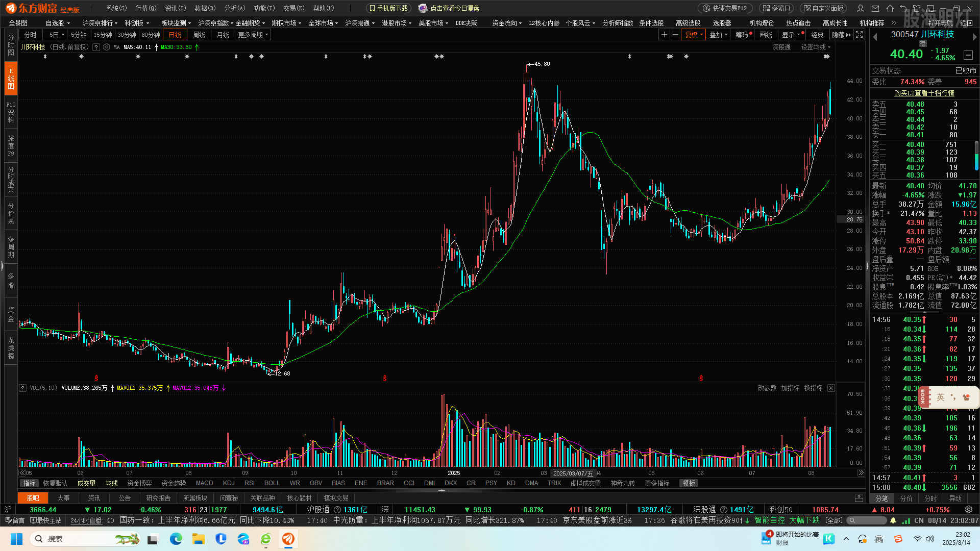The width and height of the screenshot is (980, 551).
Task: Switch to the 研究报告 bottom tab
Action: [158, 498]
